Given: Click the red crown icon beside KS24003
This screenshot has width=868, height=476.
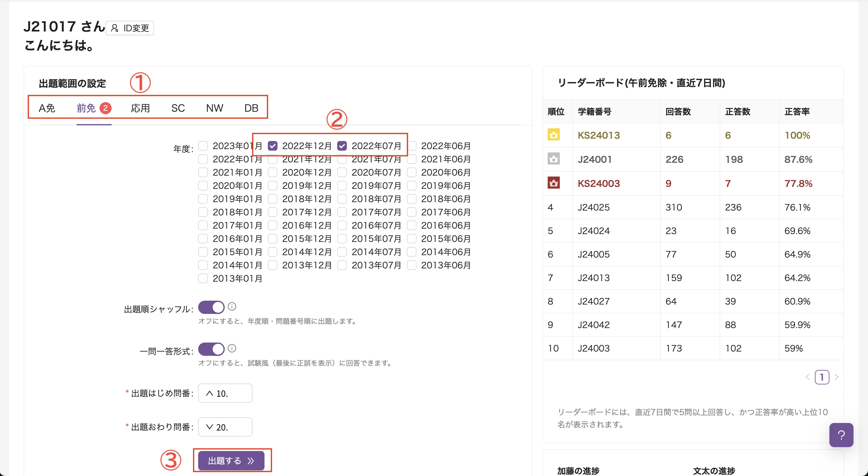Looking at the screenshot, I should [x=554, y=183].
